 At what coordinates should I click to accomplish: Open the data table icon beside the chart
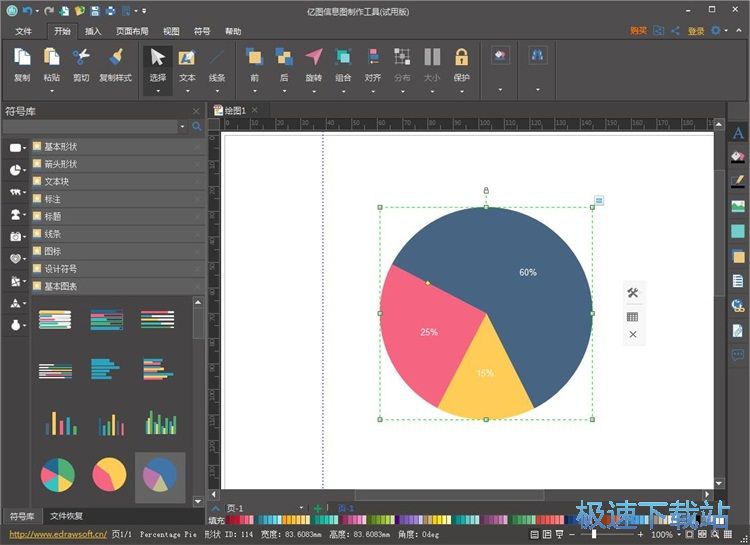click(632, 316)
